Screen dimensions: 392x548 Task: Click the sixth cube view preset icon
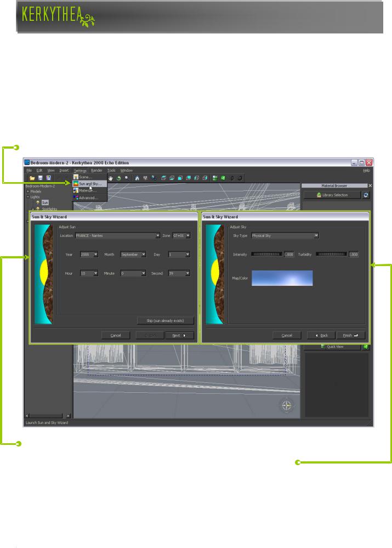click(206, 178)
